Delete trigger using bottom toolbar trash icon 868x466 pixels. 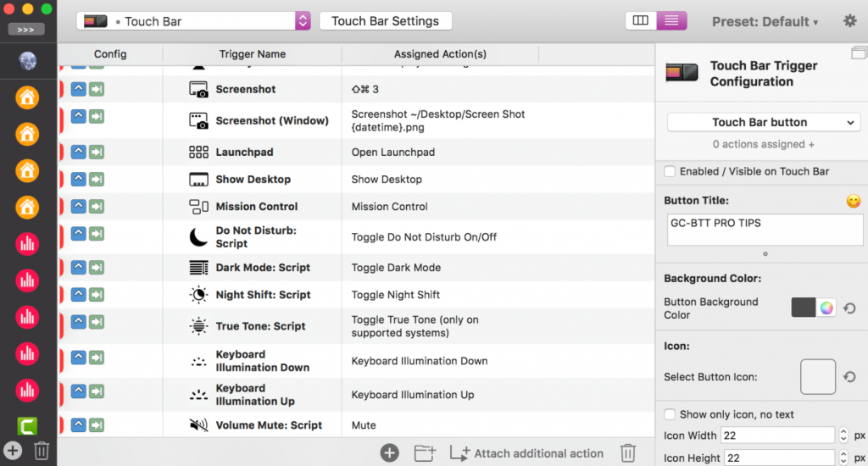click(627, 452)
